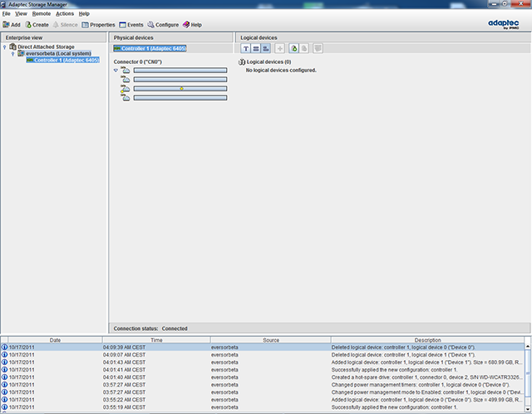Click the Create toolbar button
The width and height of the screenshot is (532, 414).
[x=37, y=25]
